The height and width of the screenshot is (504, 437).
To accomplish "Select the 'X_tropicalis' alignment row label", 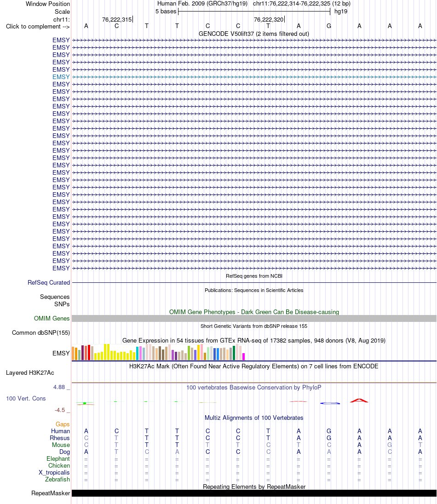I will tap(54, 473).
